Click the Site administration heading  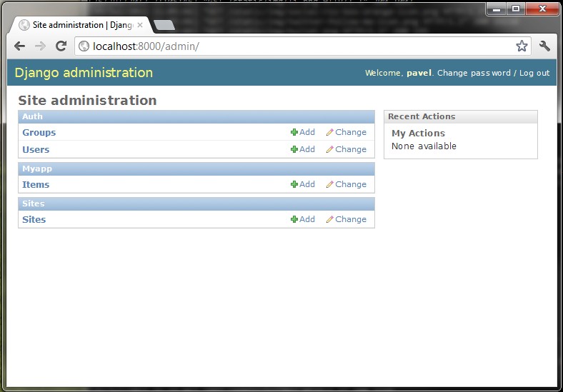(87, 101)
